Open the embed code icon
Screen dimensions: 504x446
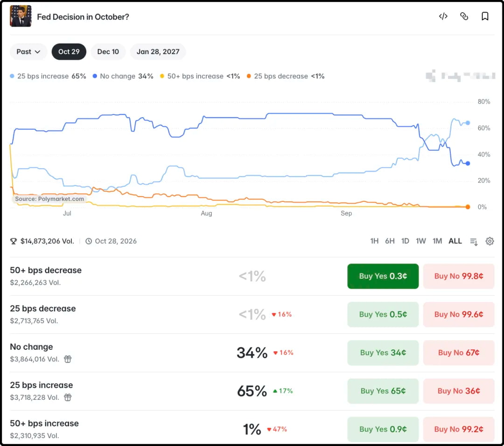click(443, 16)
